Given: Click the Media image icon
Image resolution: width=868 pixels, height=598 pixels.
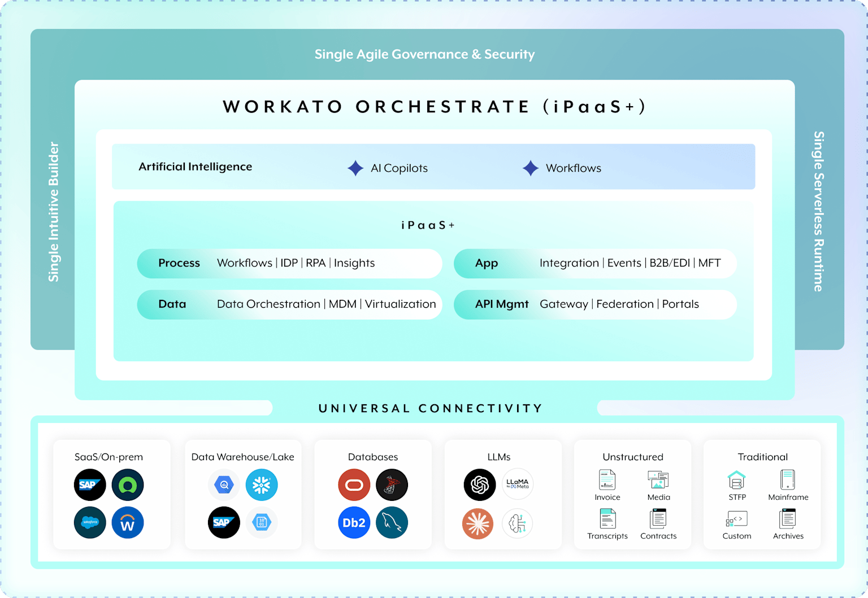Looking at the screenshot, I should [x=658, y=480].
